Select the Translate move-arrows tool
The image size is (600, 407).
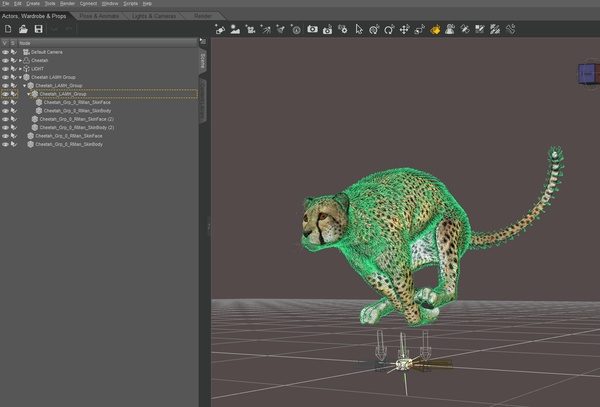click(404, 30)
